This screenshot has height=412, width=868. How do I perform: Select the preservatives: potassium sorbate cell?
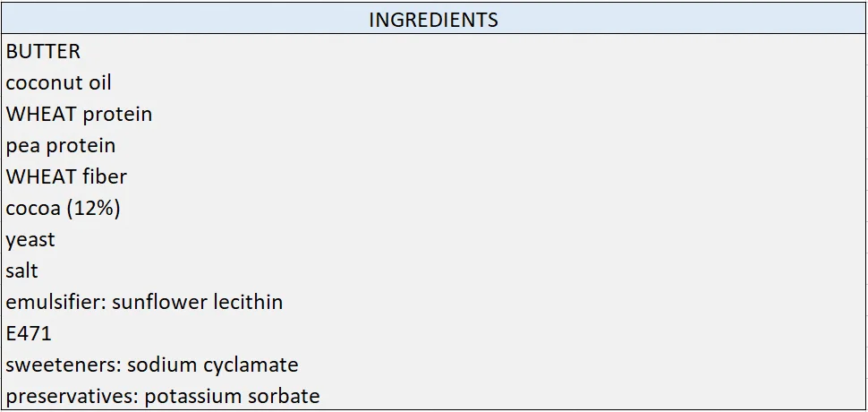pos(433,395)
